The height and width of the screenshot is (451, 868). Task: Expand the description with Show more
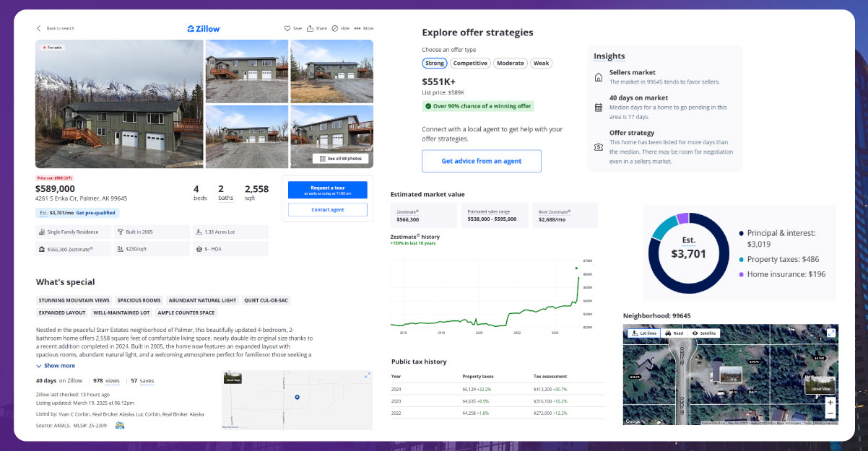[56, 366]
